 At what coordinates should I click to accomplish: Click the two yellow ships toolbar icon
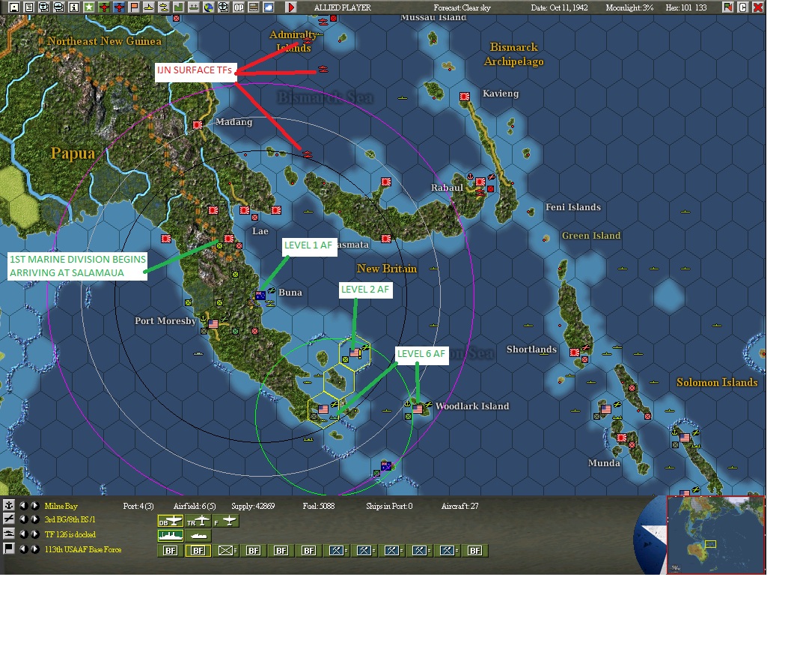tap(164, 7)
